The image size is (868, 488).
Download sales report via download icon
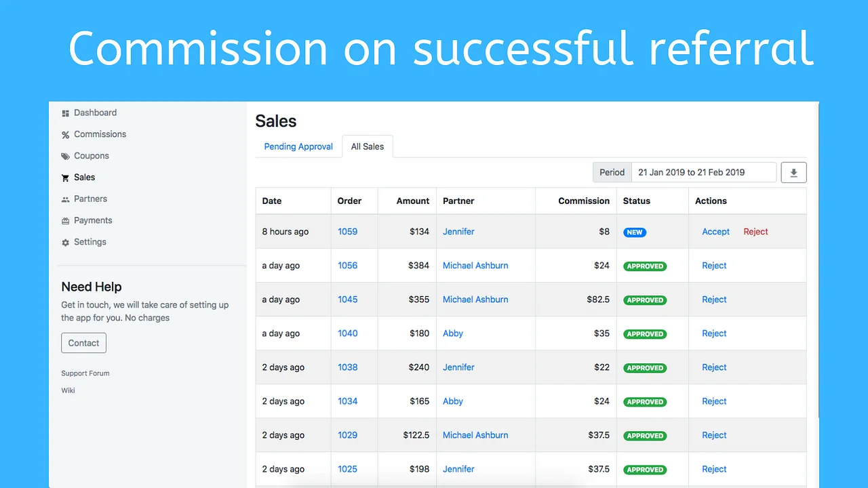pyautogui.click(x=793, y=172)
